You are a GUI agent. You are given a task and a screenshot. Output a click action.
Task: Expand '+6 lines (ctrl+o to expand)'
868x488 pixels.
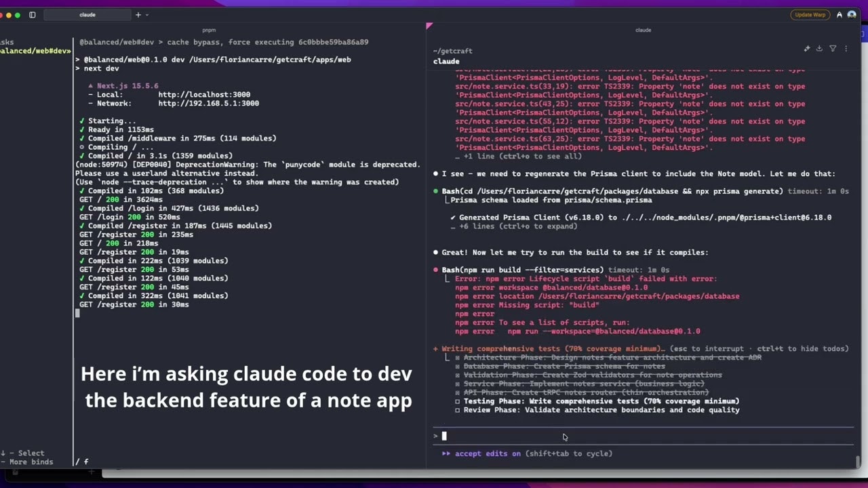click(x=513, y=226)
